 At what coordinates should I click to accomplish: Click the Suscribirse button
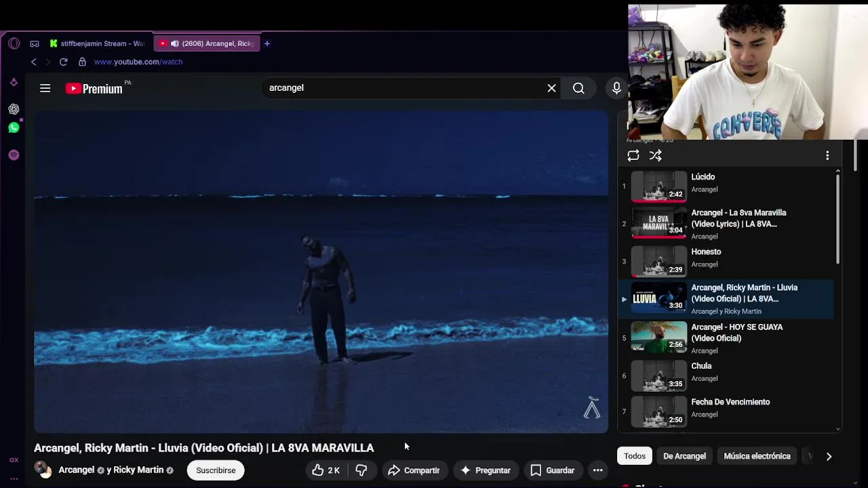point(216,470)
